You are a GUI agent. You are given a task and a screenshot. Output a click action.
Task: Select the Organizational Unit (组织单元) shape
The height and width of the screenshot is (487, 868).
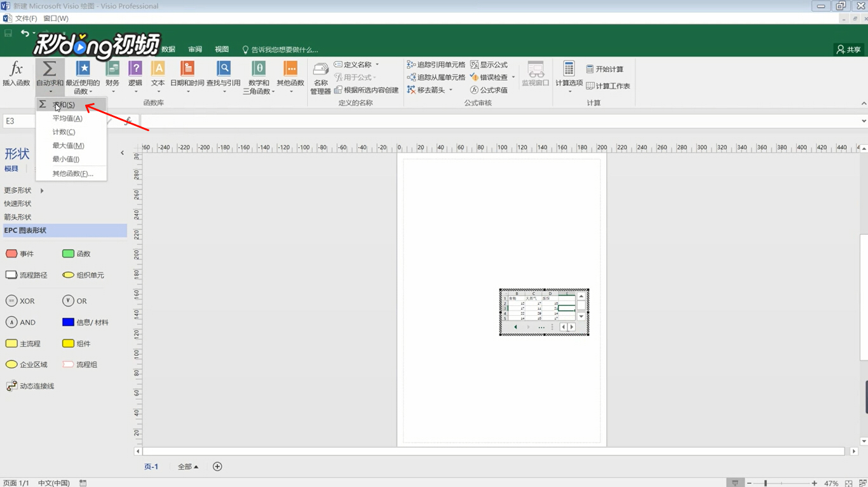(x=83, y=275)
